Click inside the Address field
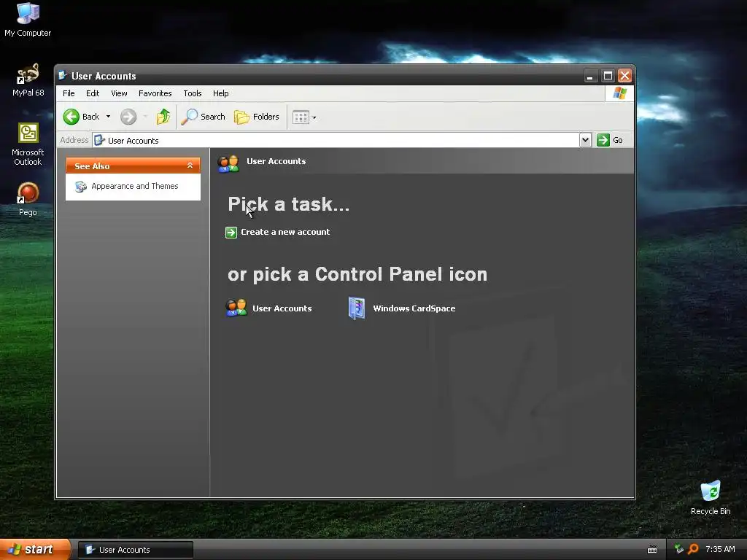The height and width of the screenshot is (560, 747). coord(336,140)
